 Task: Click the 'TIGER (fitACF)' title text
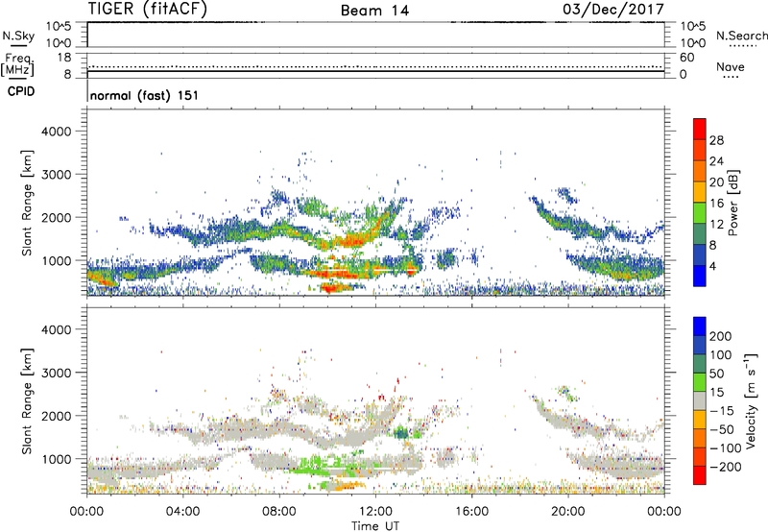coord(148,10)
